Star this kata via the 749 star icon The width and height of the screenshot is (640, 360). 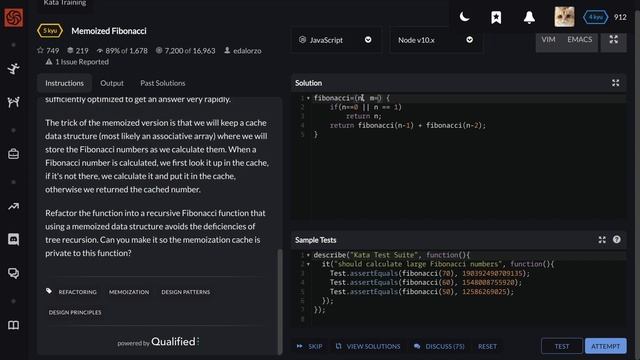click(40, 51)
